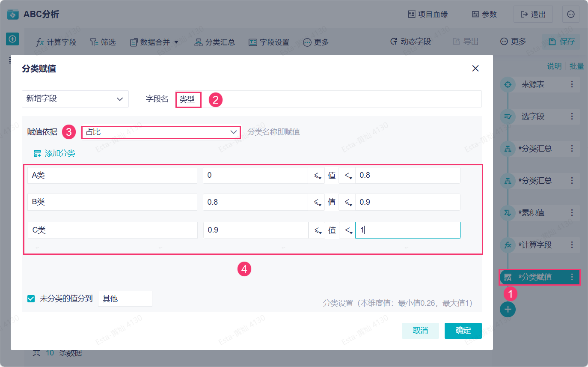Image resolution: width=588 pixels, height=367 pixels.
Task: Select the first *分类汇总 step icon
Action: pyautogui.click(x=508, y=149)
